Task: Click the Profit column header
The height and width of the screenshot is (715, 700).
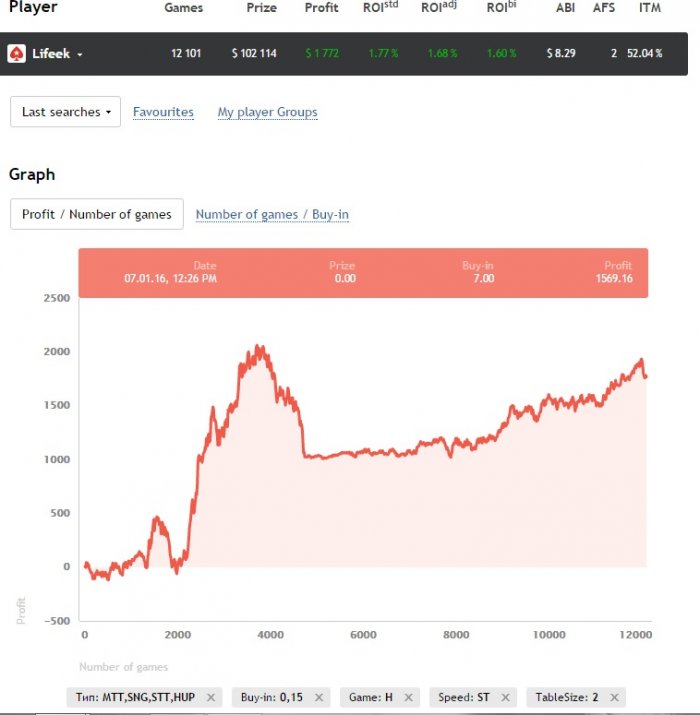Action: (x=322, y=8)
